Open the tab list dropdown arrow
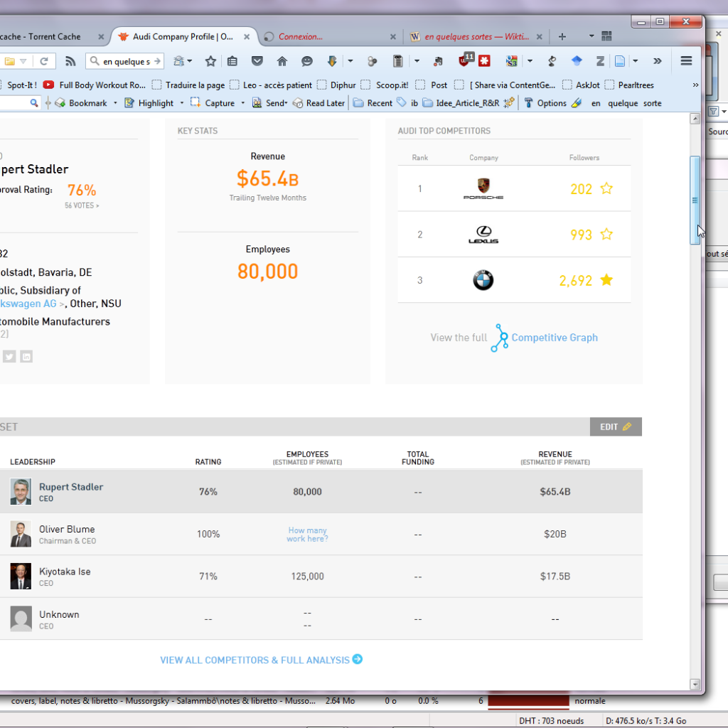 point(591,36)
